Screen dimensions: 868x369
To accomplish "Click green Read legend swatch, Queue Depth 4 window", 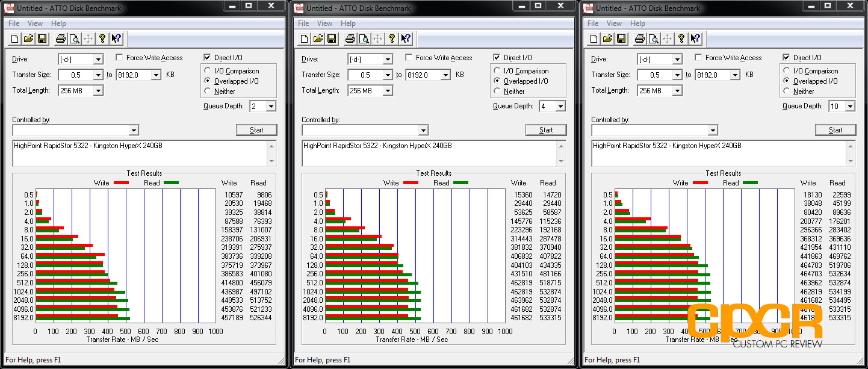I will click(x=460, y=182).
